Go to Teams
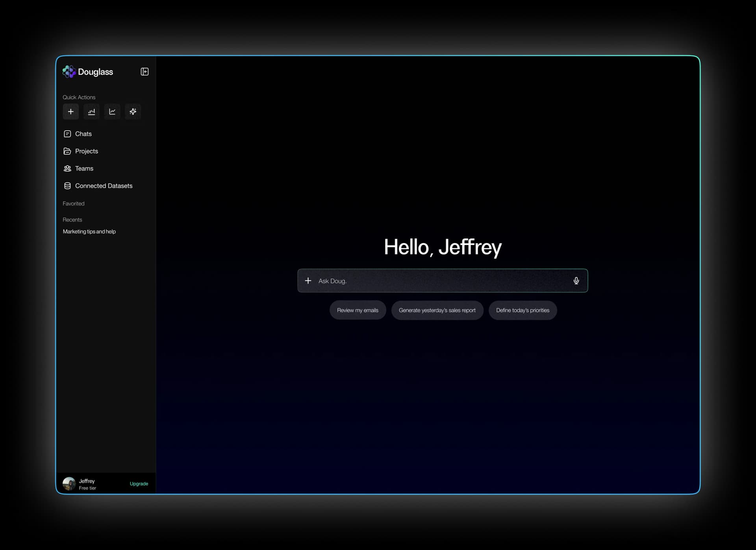Viewport: 756px width, 550px height. click(84, 168)
